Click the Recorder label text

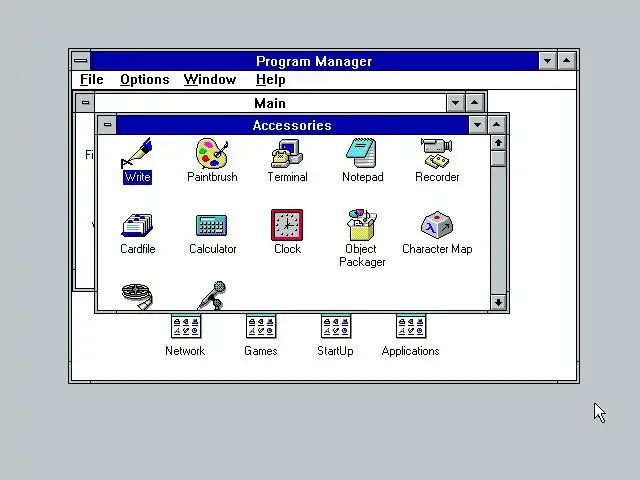pyautogui.click(x=437, y=177)
